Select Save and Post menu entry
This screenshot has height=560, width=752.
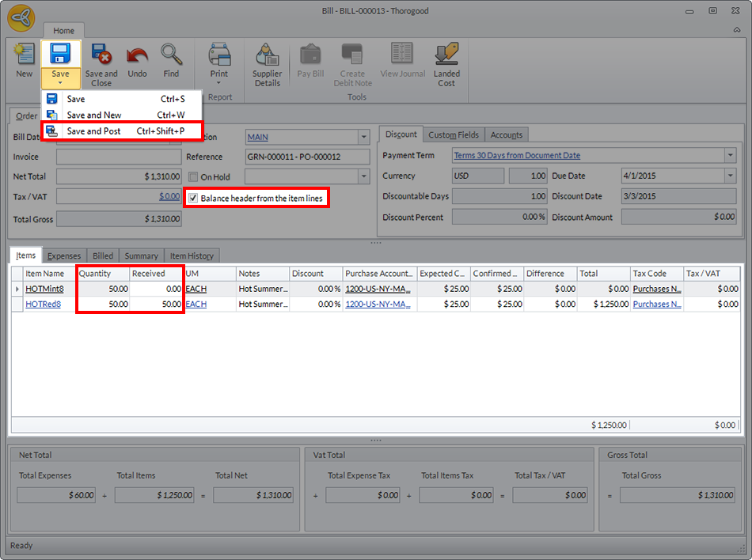pyautogui.click(x=93, y=131)
